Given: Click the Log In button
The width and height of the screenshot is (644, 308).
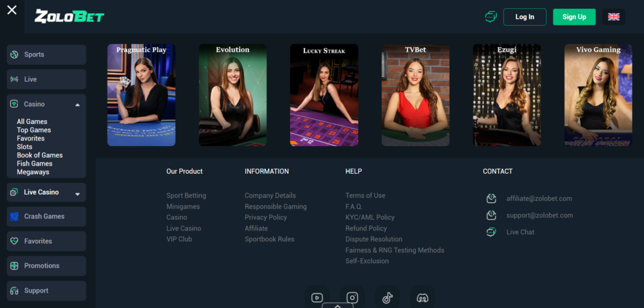Looking at the screenshot, I should coord(525,17).
